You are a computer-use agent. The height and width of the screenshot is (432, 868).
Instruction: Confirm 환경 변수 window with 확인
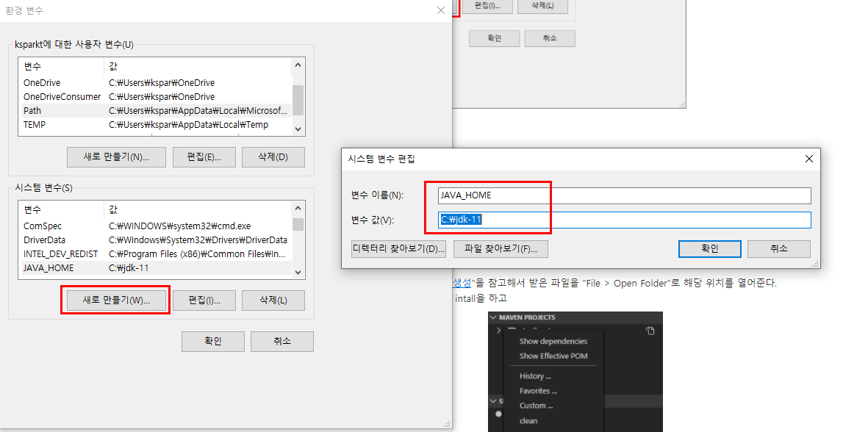[213, 342]
